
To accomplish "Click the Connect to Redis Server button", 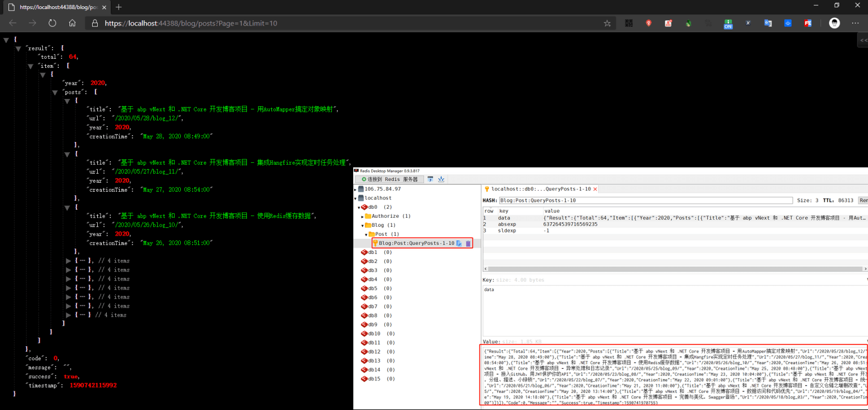I will 389,179.
